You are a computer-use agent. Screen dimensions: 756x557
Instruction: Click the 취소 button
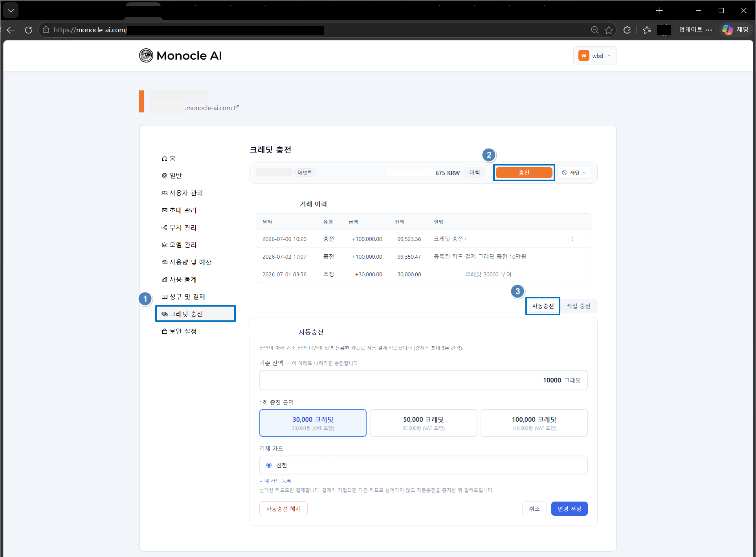click(534, 509)
